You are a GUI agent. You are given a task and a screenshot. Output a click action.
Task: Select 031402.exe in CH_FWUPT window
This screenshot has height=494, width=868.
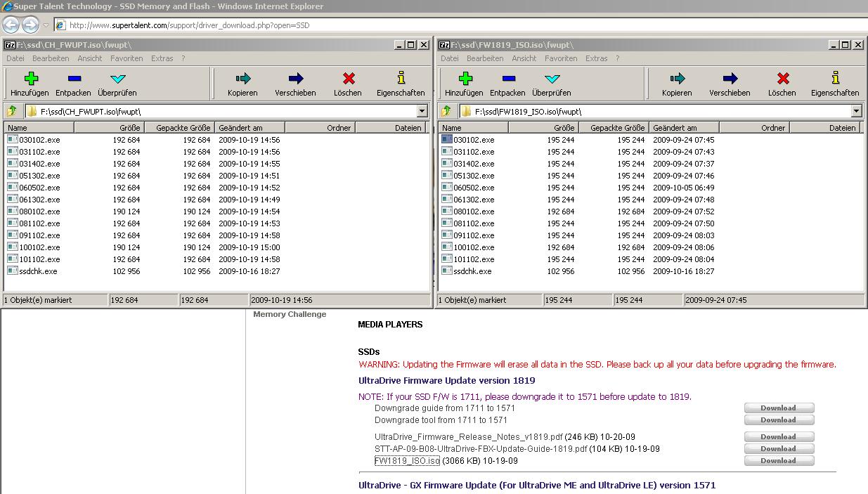click(x=40, y=164)
